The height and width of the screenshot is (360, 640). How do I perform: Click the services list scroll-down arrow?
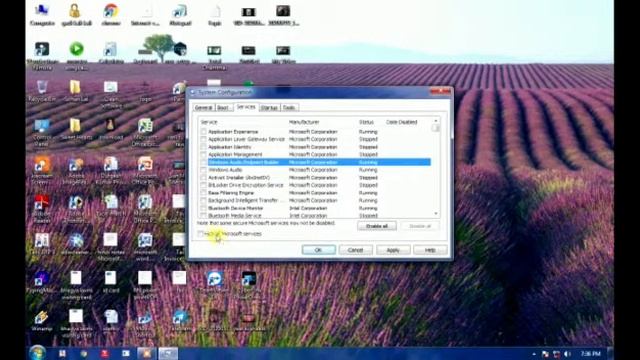click(x=436, y=214)
